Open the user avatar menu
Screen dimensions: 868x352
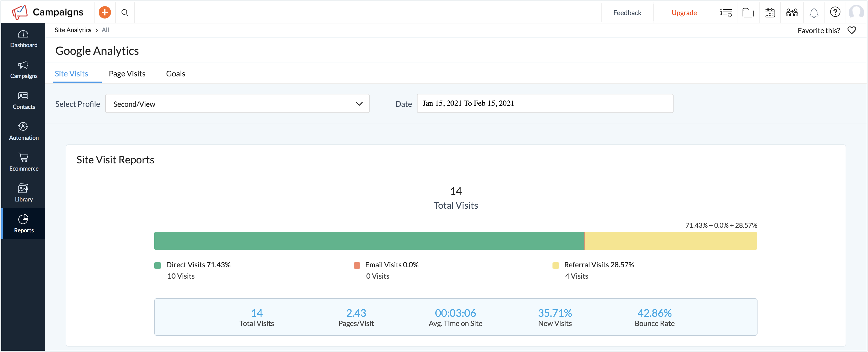pyautogui.click(x=856, y=12)
